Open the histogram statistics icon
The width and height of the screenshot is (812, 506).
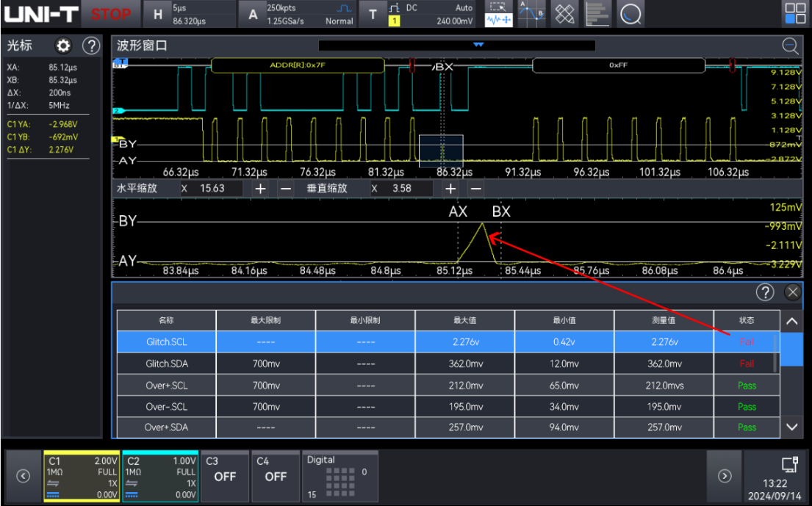[598, 13]
